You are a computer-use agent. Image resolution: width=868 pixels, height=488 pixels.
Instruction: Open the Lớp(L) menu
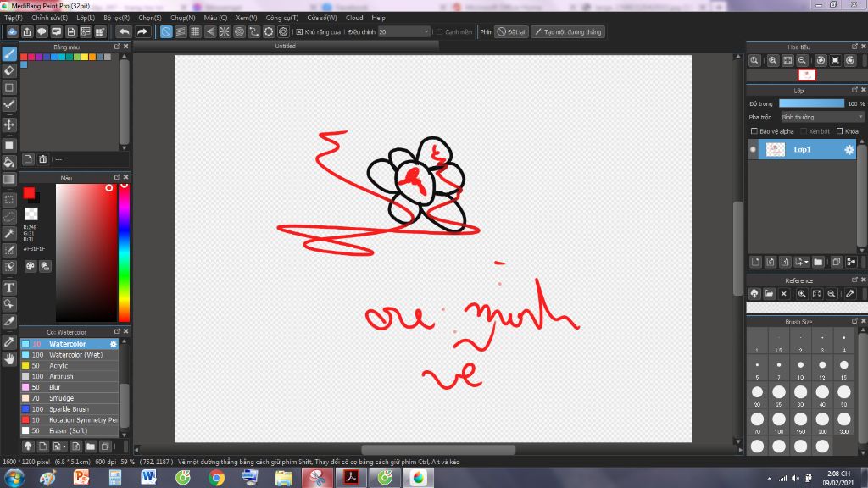[x=86, y=18]
